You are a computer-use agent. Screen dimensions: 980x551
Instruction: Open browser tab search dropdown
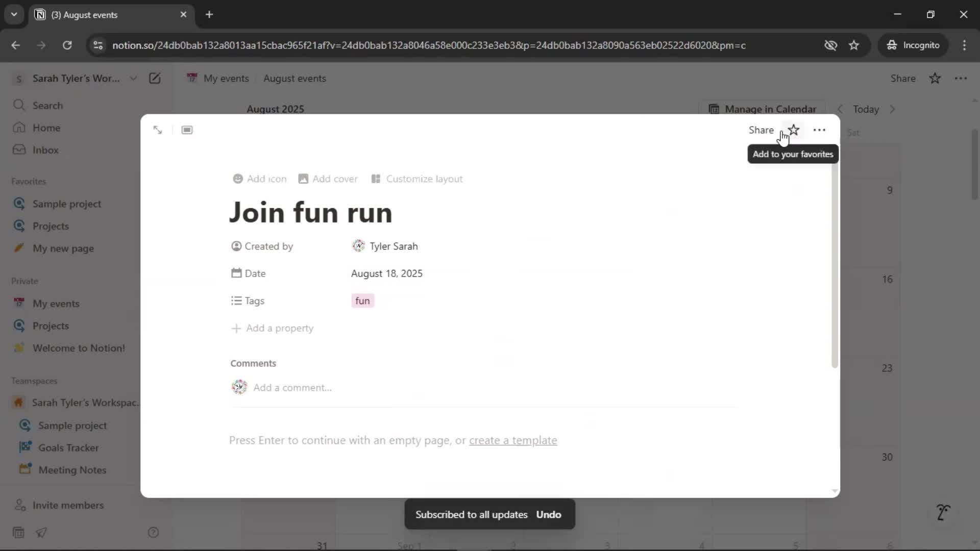click(x=14, y=14)
